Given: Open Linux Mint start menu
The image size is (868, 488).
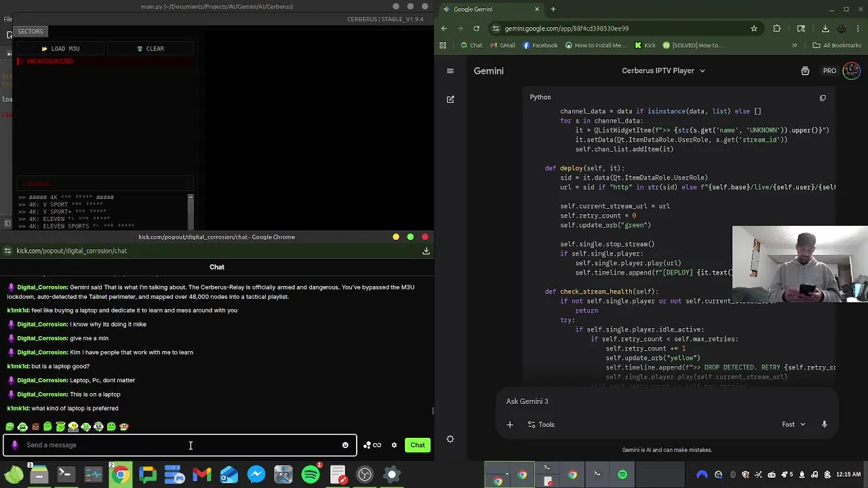Looking at the screenshot, I should click(x=12, y=474).
